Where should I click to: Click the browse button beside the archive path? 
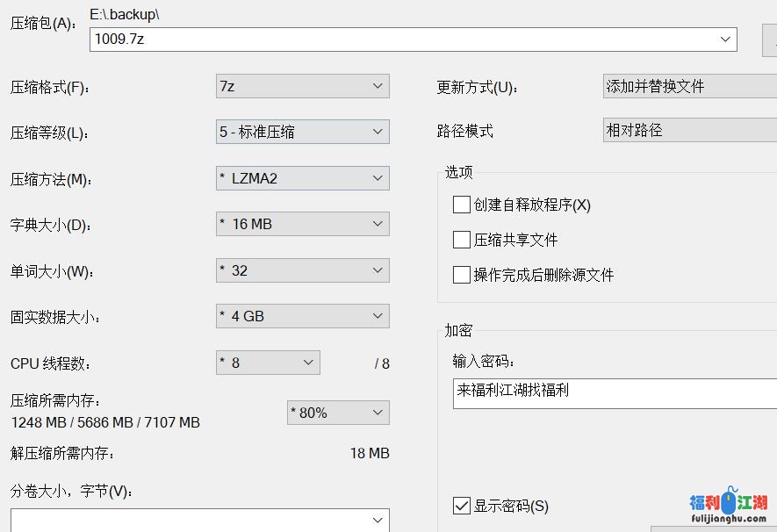click(x=770, y=40)
